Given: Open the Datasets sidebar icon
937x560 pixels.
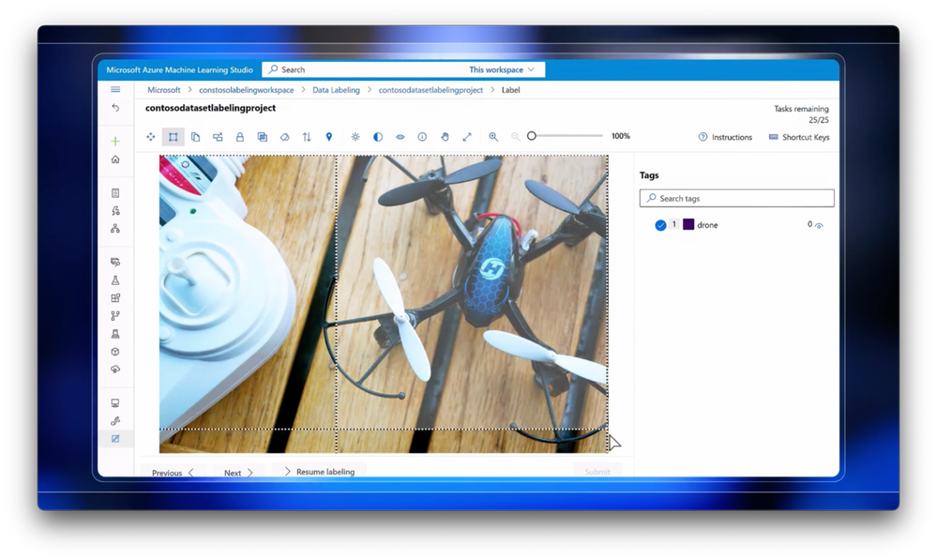Looking at the screenshot, I should click(115, 262).
